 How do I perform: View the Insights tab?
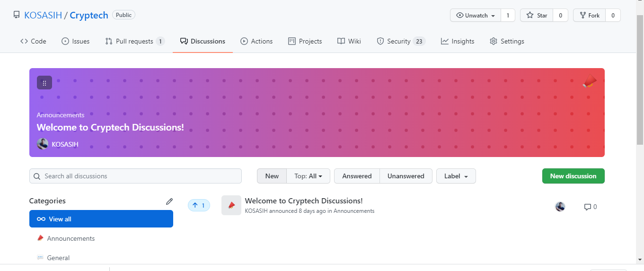pyautogui.click(x=458, y=41)
